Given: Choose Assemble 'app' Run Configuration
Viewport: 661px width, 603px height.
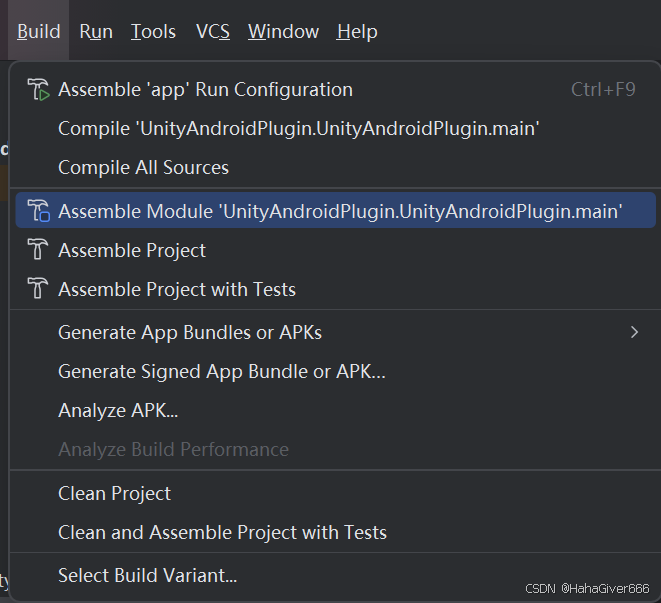Looking at the screenshot, I should click(336, 90).
